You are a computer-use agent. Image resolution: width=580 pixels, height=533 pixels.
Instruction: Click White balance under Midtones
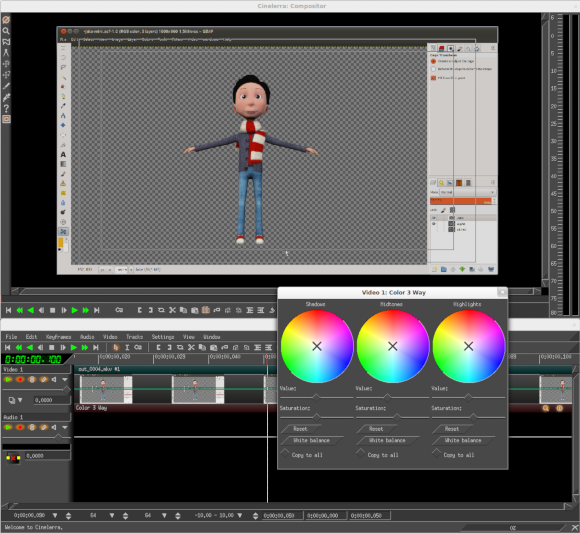[x=387, y=440]
